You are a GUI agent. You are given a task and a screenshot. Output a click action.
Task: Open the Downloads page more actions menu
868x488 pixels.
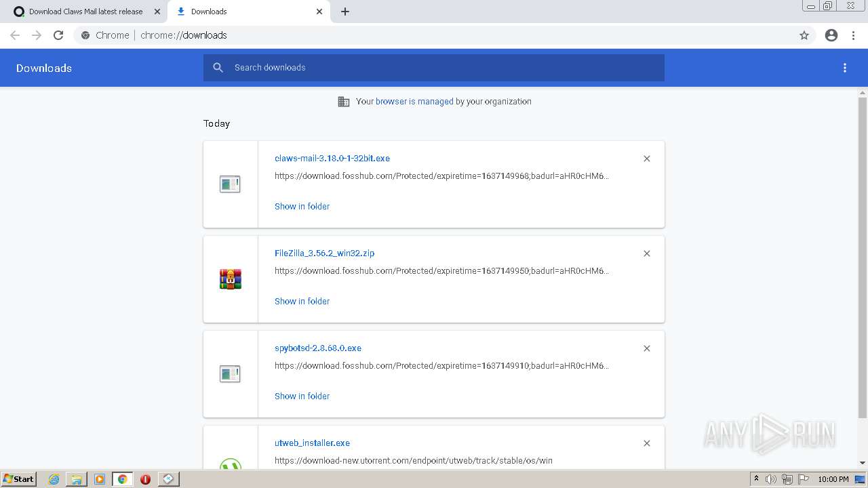[x=845, y=68]
